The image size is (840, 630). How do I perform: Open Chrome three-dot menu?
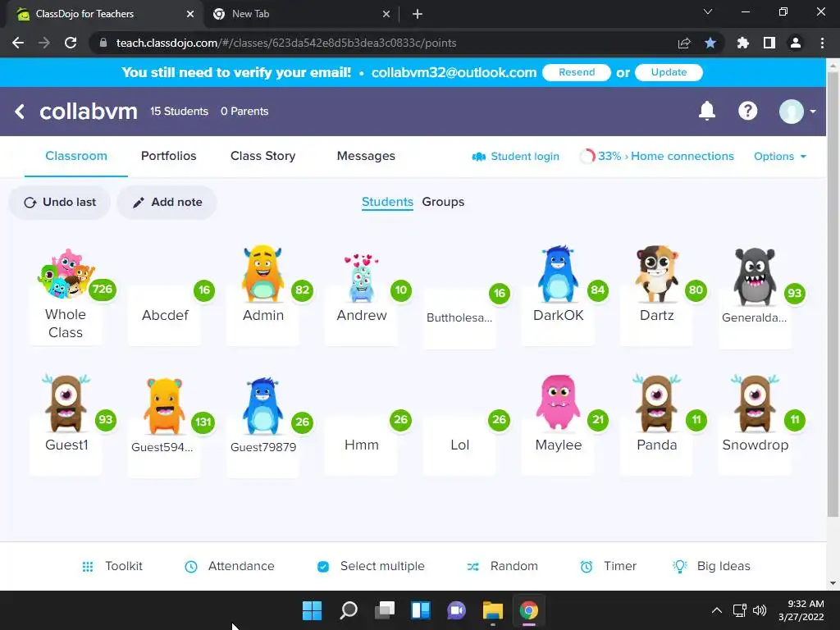(822, 43)
